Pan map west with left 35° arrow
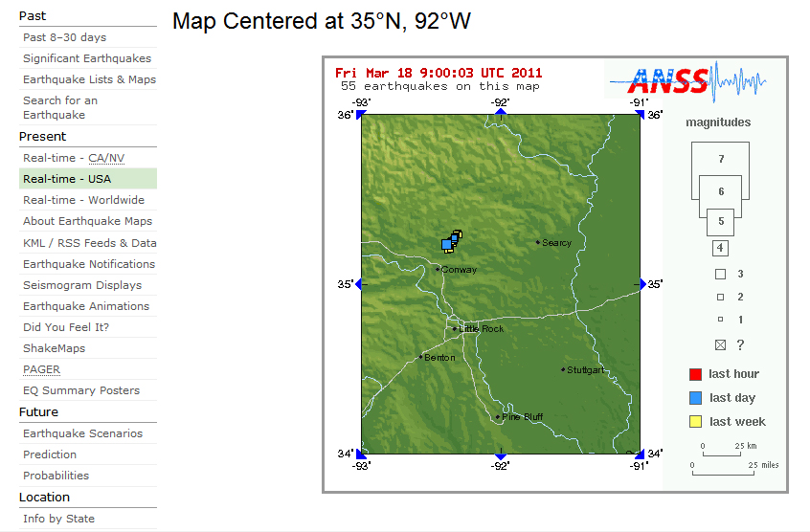 [358, 284]
